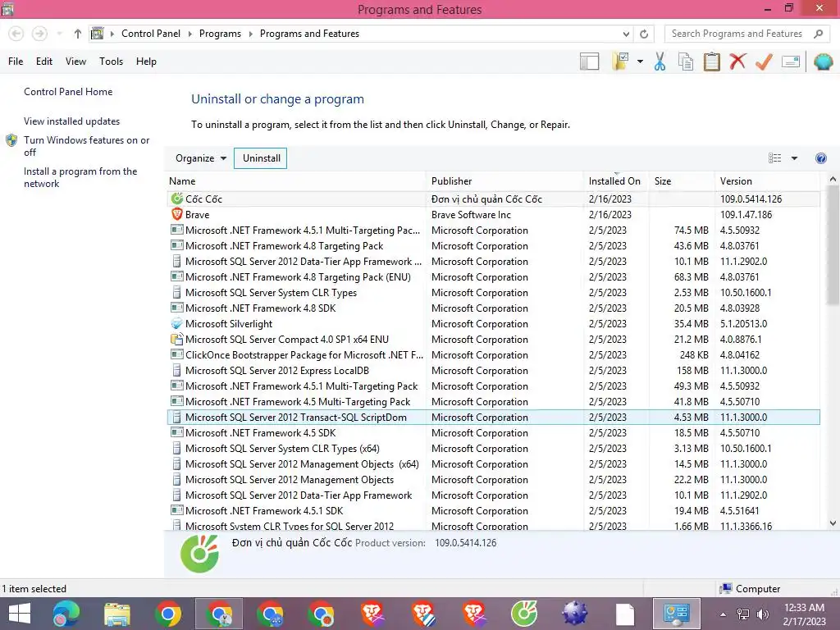Click the SQL Server Compact 4.0 row icon
This screenshot has height=630, width=840.
[177, 339]
